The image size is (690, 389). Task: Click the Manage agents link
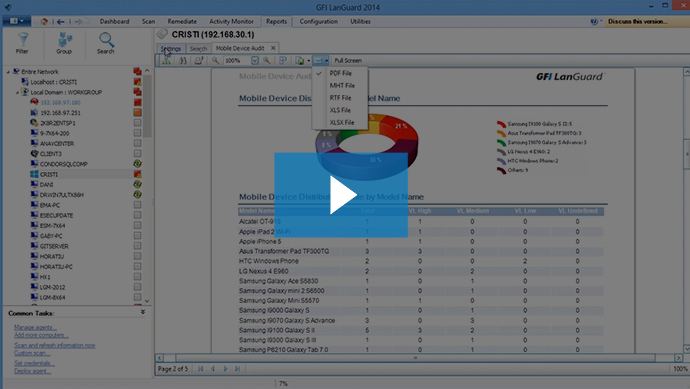click(x=35, y=327)
